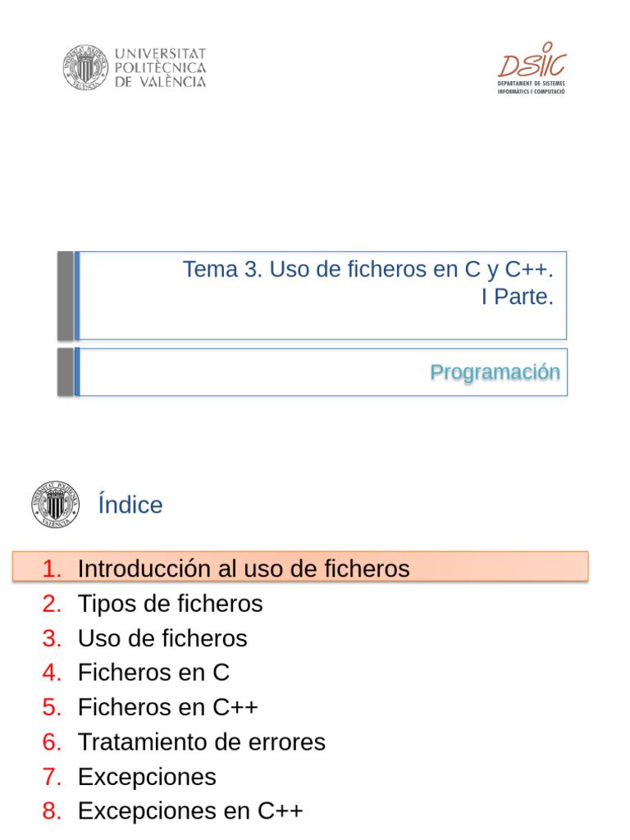
Task: Click the Índice heading
Action: [130, 504]
